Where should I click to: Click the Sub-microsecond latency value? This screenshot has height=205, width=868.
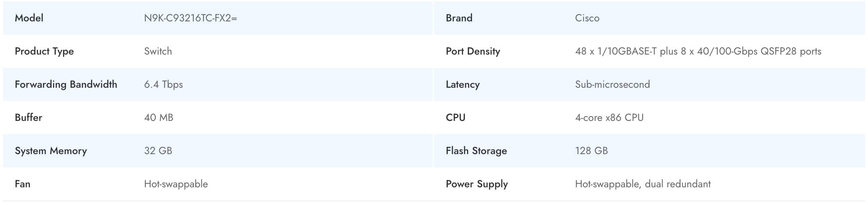[x=612, y=84]
